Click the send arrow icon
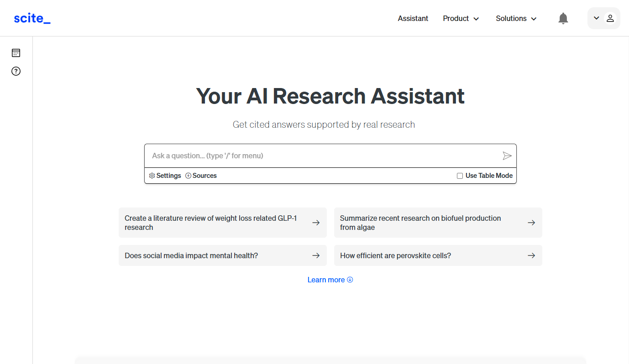The height and width of the screenshot is (364, 629). point(507,156)
